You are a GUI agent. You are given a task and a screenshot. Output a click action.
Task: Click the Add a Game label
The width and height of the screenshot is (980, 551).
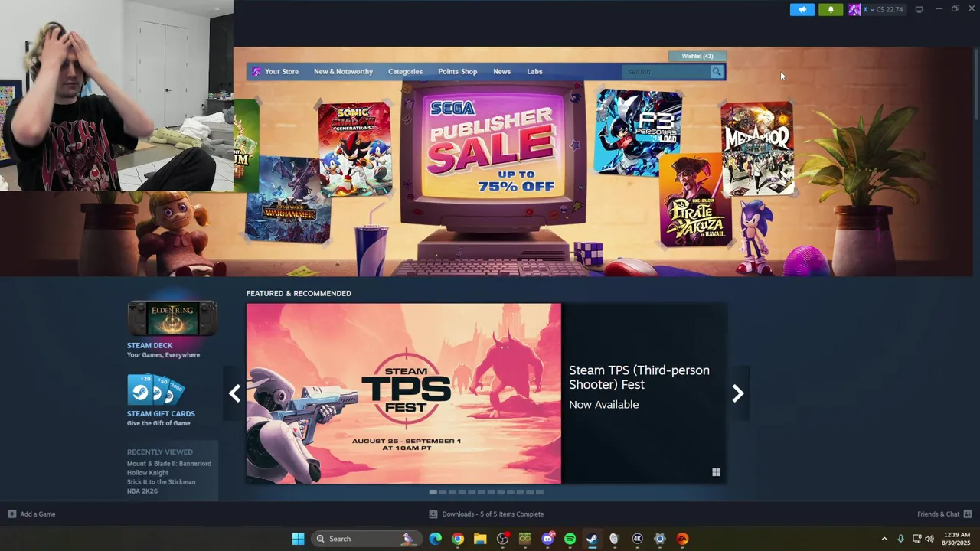[38, 514]
